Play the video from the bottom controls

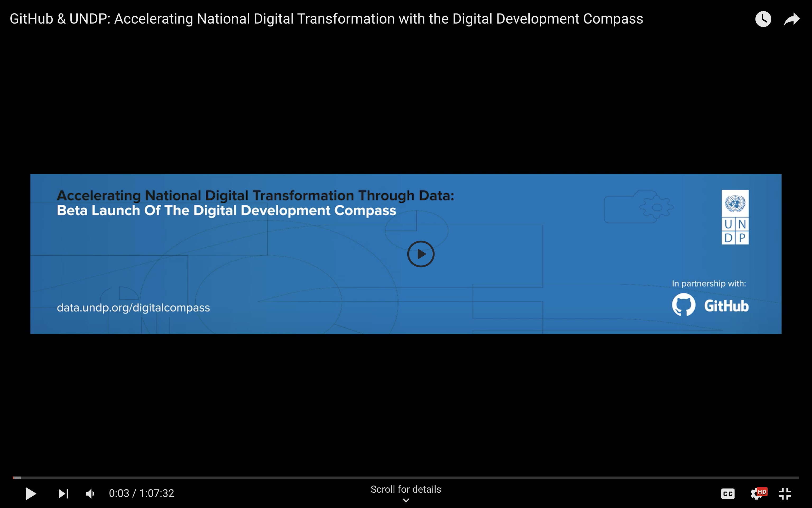click(31, 493)
